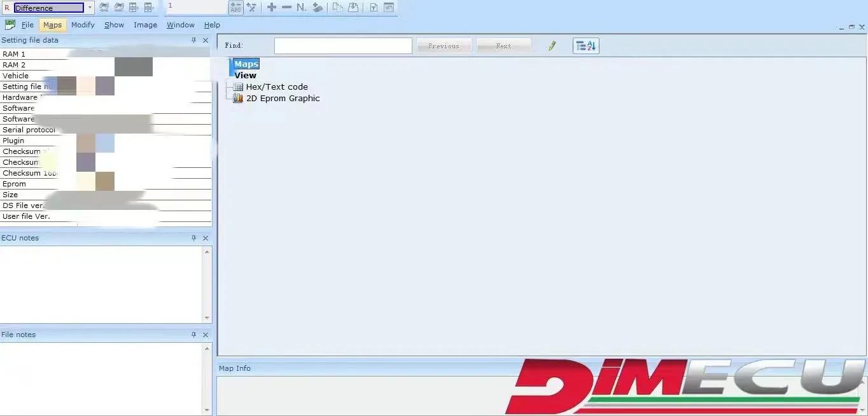Screen dimensions: 868x416
Task: Click the minus decrement icon
Action: click(286, 8)
